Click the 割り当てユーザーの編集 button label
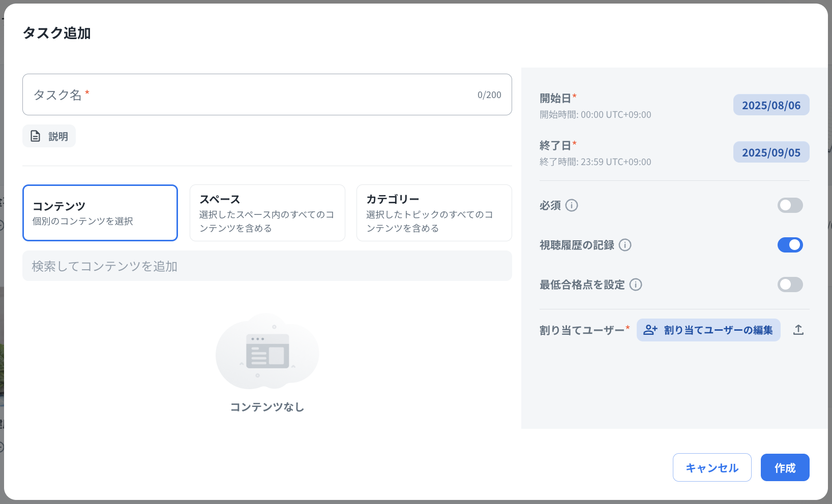The image size is (832, 504). tap(718, 330)
